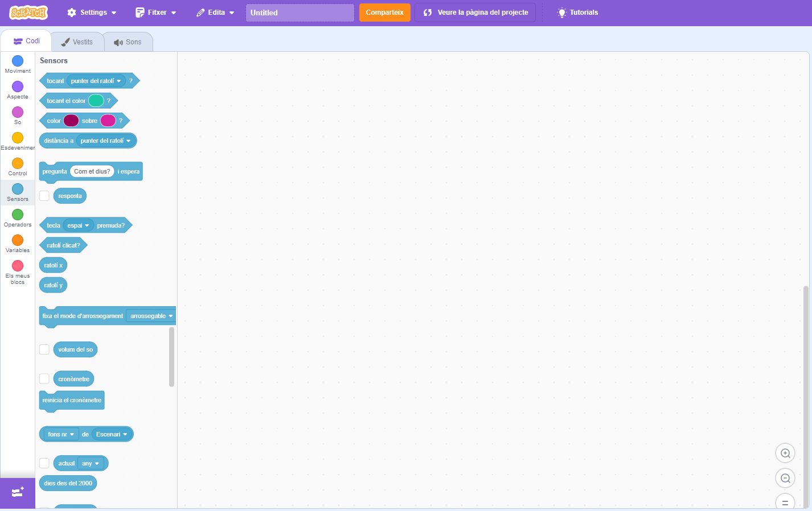Zoom out of the workspace
812x511 pixels.
click(x=785, y=479)
